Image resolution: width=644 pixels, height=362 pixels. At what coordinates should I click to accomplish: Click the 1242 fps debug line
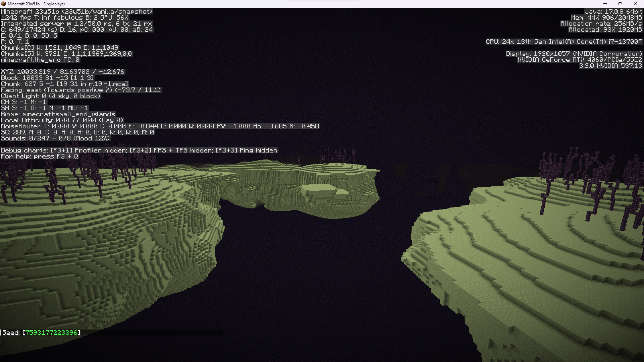click(64, 17)
